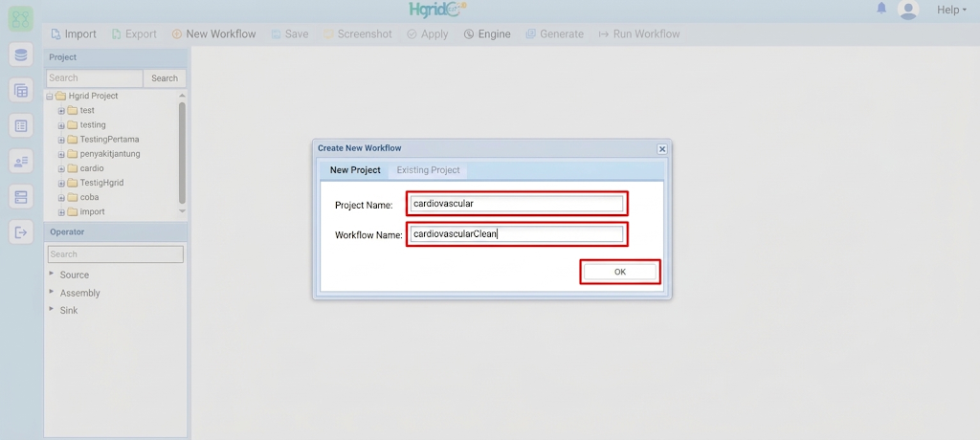Take a Screenshot from toolbar

click(358, 33)
